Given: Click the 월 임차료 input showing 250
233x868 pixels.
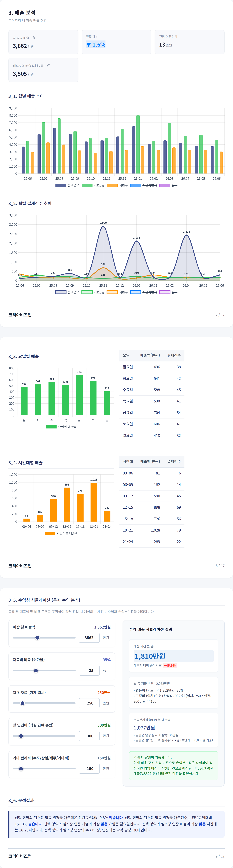Looking at the screenshot, I should [89, 703].
